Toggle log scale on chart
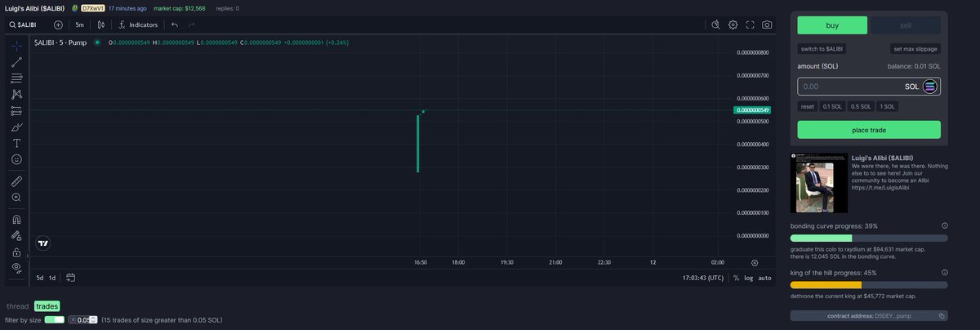Screen dimensions: 980x330 (749, 278)
